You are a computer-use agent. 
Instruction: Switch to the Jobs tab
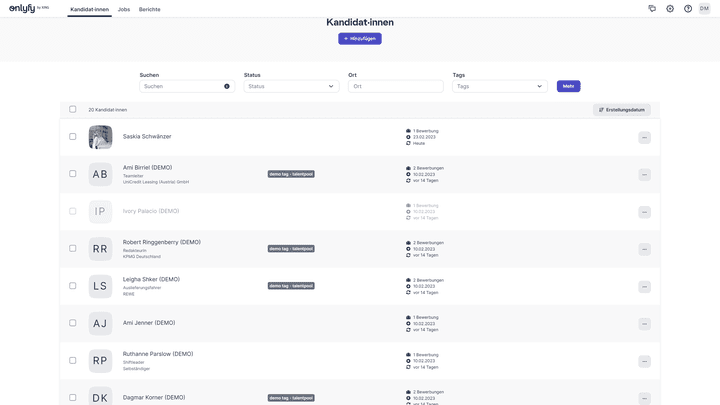pyautogui.click(x=124, y=9)
